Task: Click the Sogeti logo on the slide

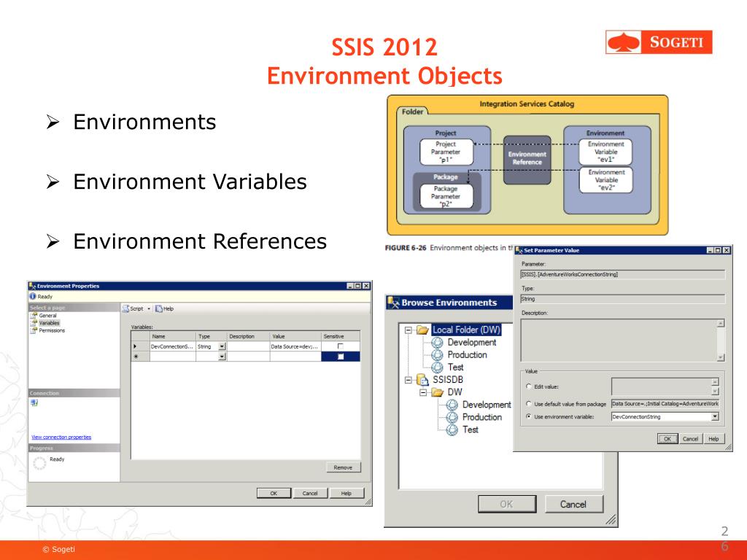Action: [x=659, y=42]
